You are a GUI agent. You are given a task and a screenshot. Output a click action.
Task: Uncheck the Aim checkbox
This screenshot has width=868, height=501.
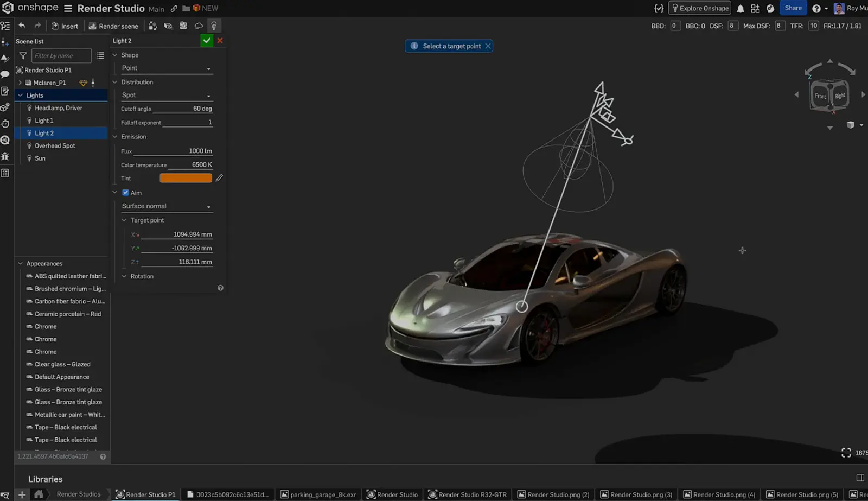click(x=125, y=193)
